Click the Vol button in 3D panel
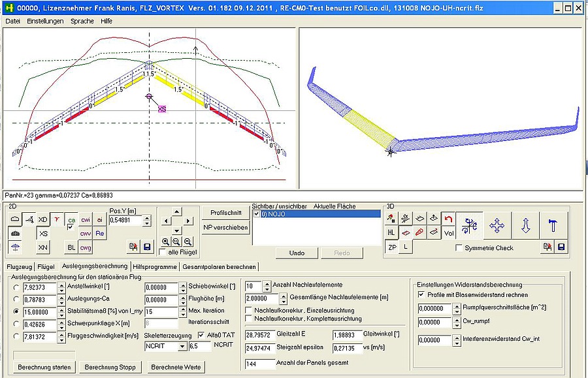Image resolution: width=588 pixels, height=378 pixels. [449, 232]
